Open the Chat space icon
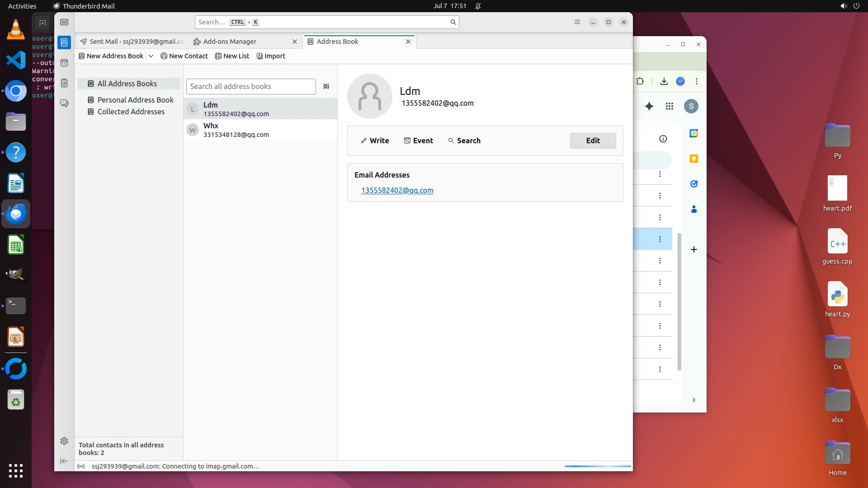Image resolution: width=868 pixels, height=488 pixels. tap(64, 103)
